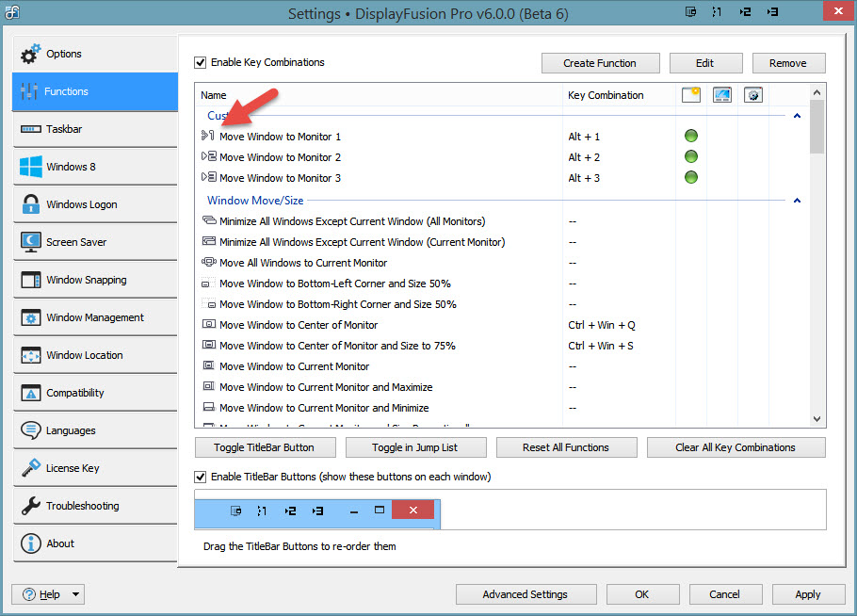Click the gear column header icon
Viewport: 857px width, 616px height.
(x=752, y=95)
